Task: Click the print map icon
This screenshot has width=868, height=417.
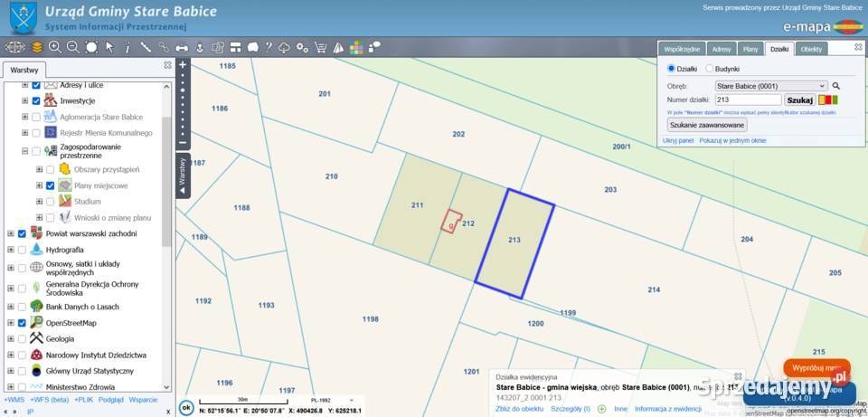Action: pos(182,48)
